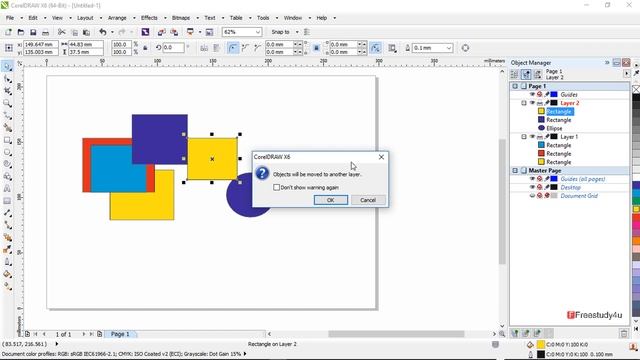
Task: Click Layer 2 black color swatch
Action: 554,103
